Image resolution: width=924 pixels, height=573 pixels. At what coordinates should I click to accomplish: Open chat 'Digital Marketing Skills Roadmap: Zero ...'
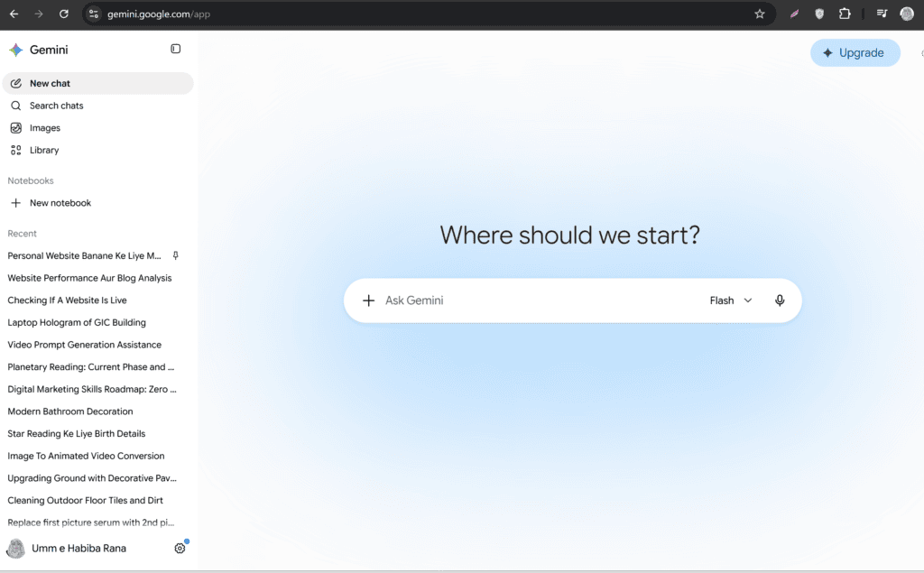click(x=92, y=389)
